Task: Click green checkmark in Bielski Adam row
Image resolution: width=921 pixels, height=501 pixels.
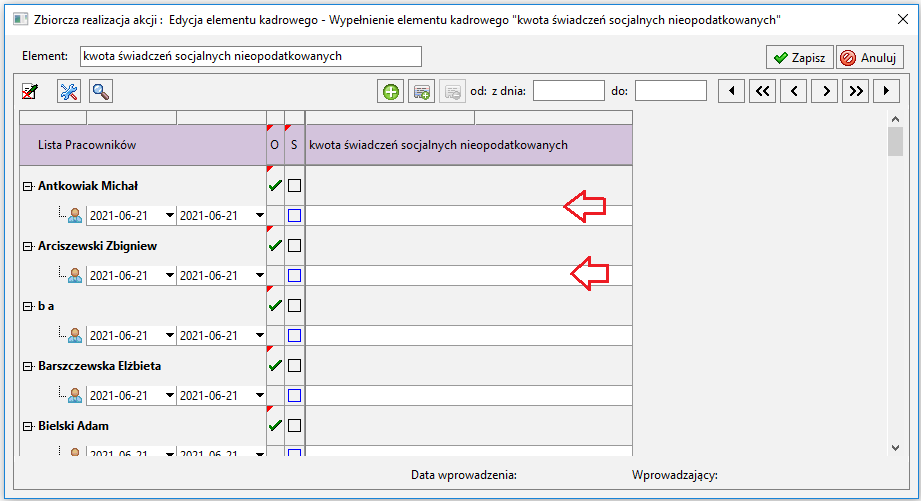Action: [x=275, y=425]
